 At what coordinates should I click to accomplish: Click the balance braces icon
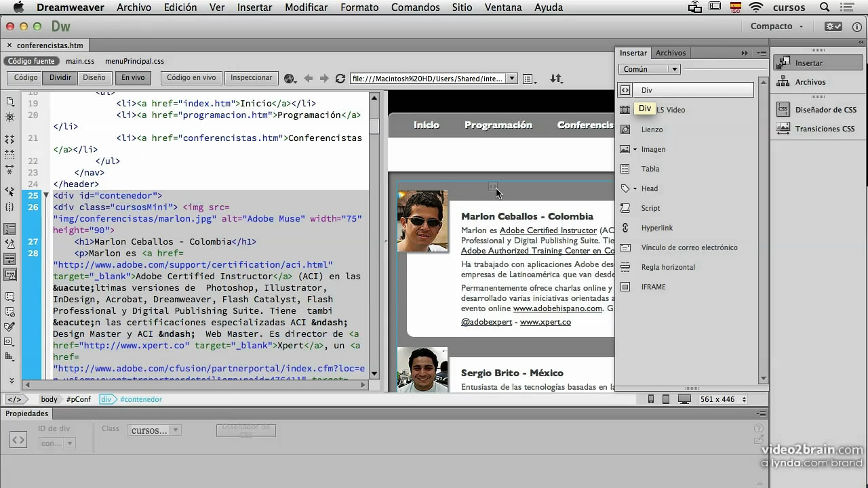tap(9, 207)
